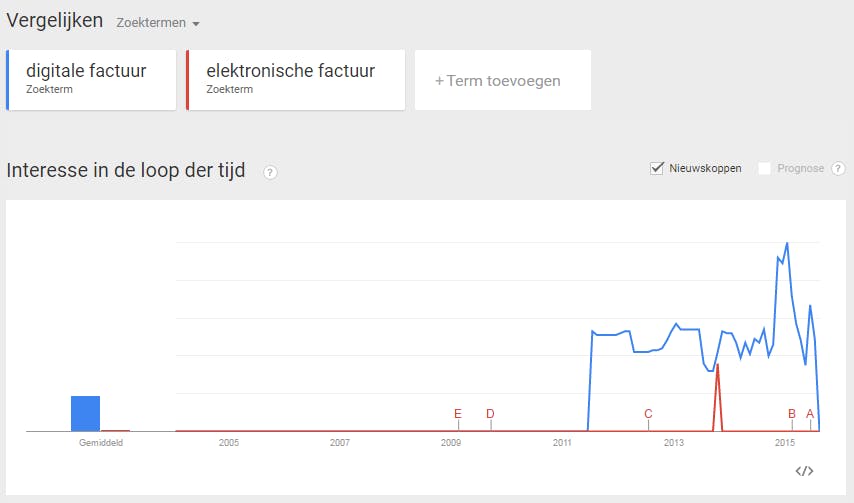Click the blue line's highest peak
854x503 pixels.
[x=788, y=243]
